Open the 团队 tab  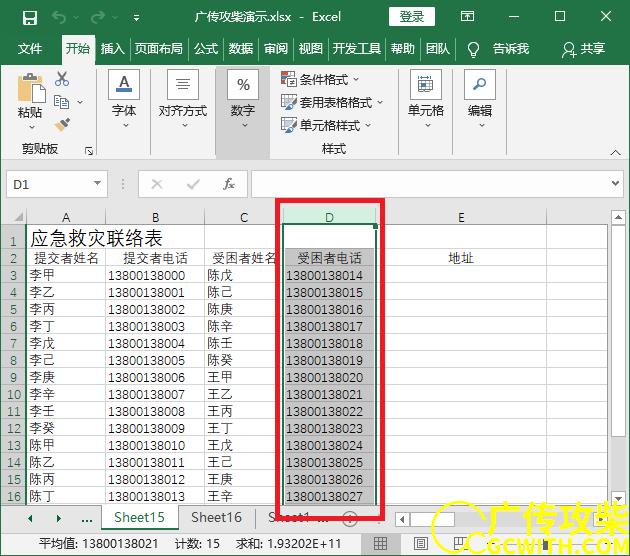pos(438,49)
